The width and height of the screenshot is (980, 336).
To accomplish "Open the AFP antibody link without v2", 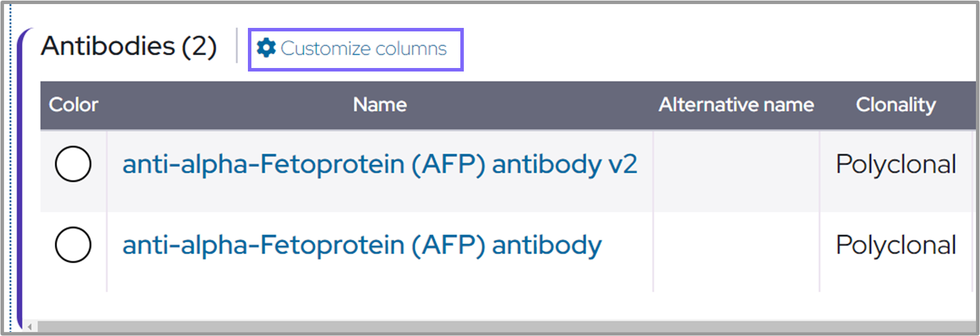I will [x=361, y=245].
